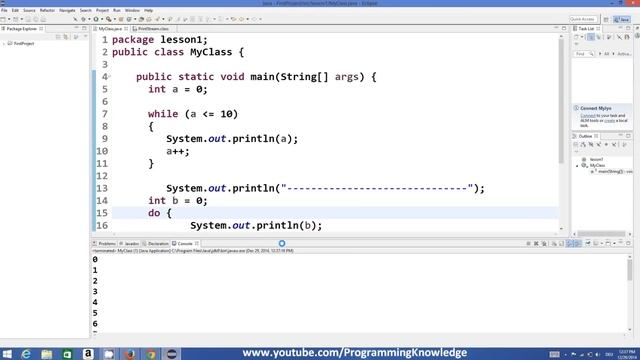The height and width of the screenshot is (360, 640).
Task: Click the Open Perspective icon
Action: 606,19
